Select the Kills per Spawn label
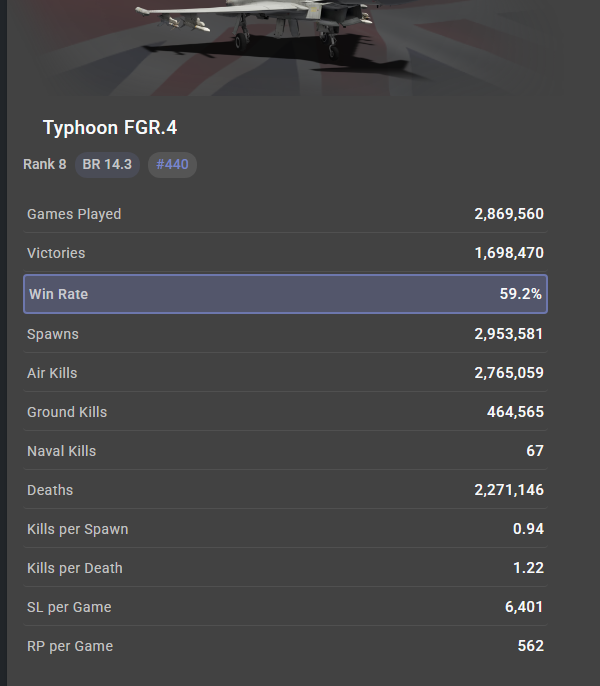Screen dimensions: 600x686 pos(78,529)
